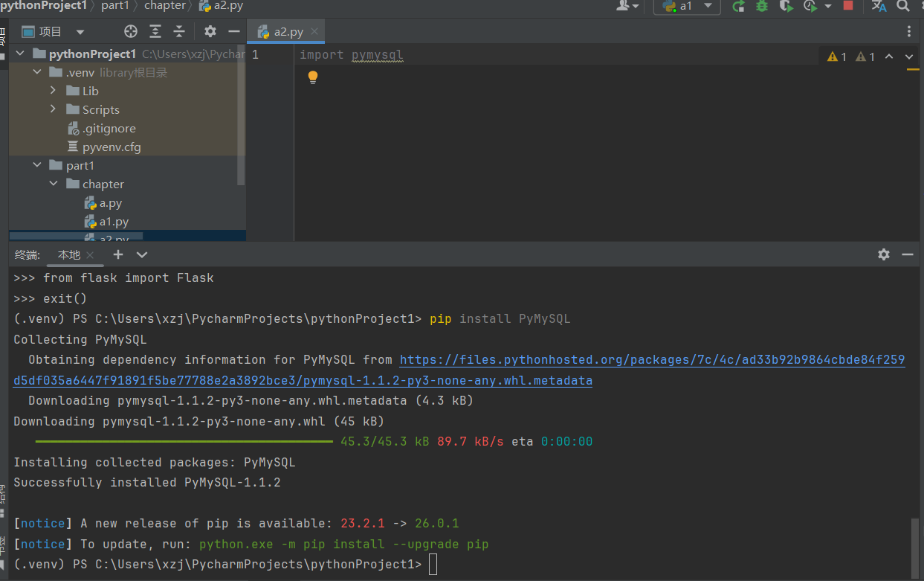Open the translate icon in toolbar
Image resolution: width=924 pixels, height=581 pixels.
tap(879, 6)
